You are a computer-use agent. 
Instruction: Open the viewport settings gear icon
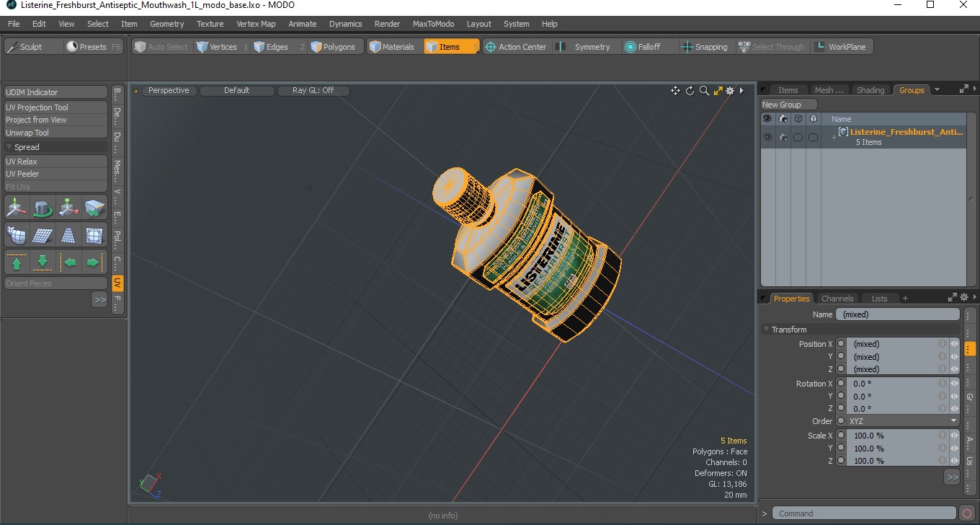tap(730, 91)
